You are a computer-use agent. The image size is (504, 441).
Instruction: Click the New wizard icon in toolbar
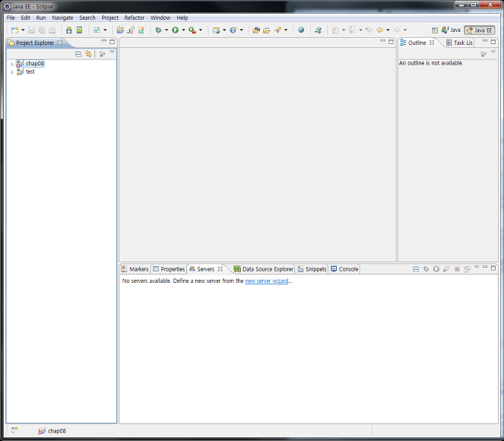[x=14, y=30]
